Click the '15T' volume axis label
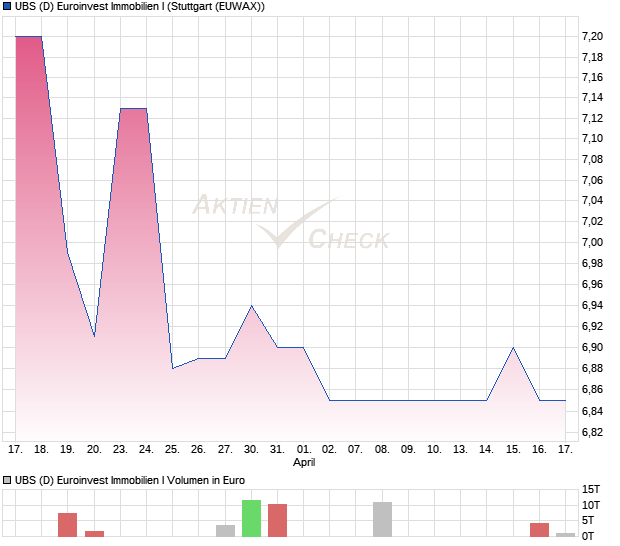 (x=591, y=489)
